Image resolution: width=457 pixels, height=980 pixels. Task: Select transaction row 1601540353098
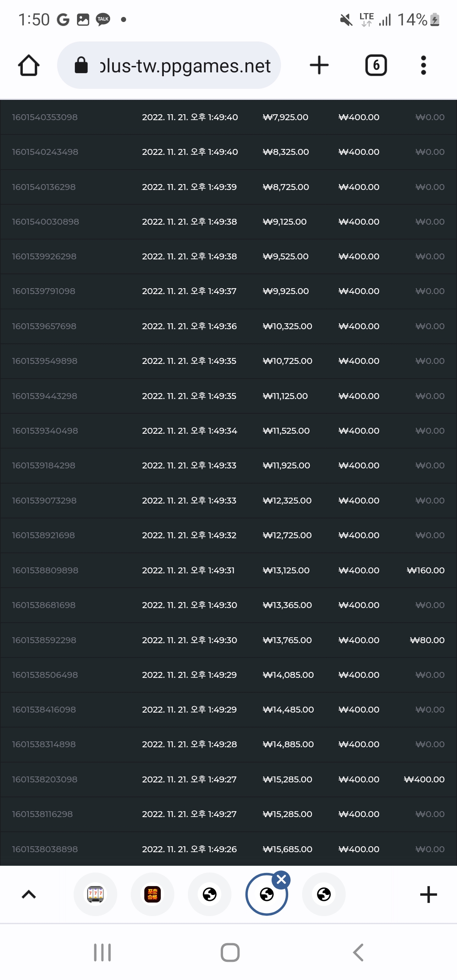tap(228, 117)
